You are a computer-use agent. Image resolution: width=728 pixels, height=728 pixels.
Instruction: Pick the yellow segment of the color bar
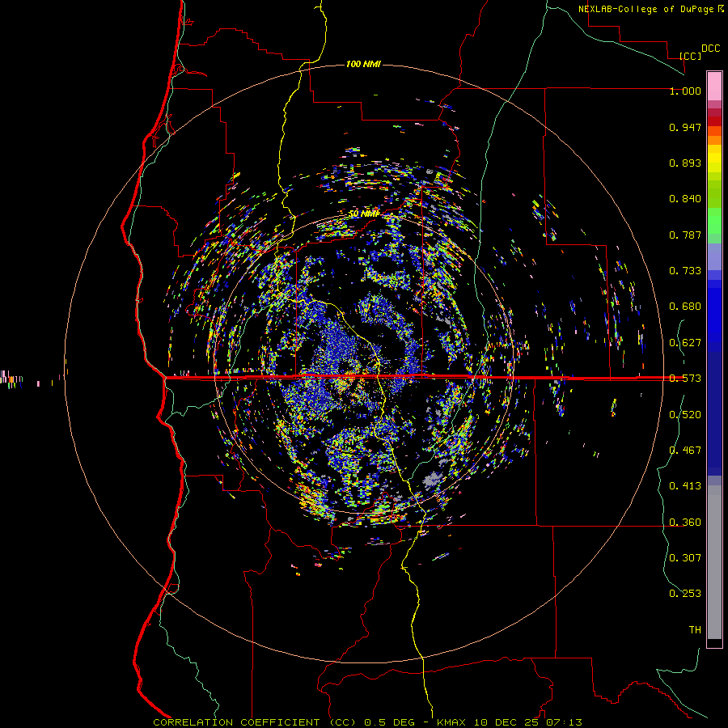[x=714, y=159]
